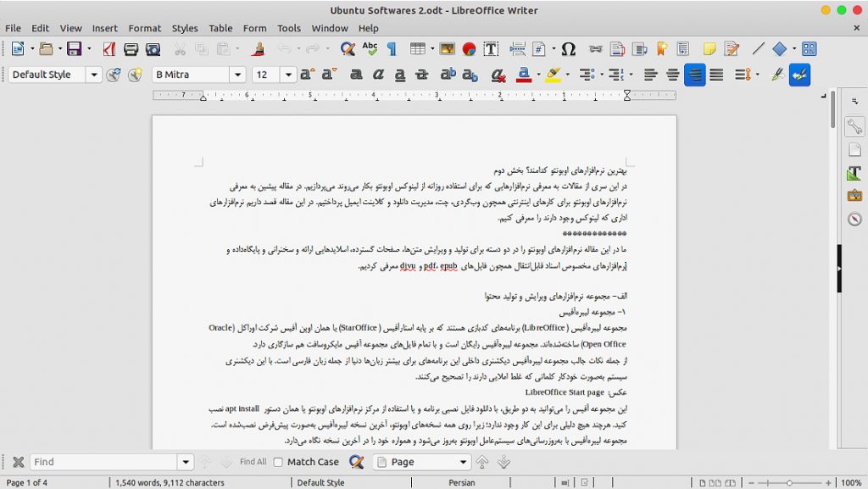868x489 pixels.
Task: Click the Clone Formatting paintbrush icon
Action: tap(259, 49)
